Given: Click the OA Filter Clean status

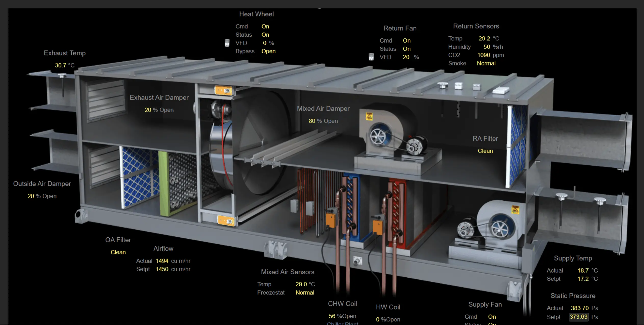Looking at the screenshot, I should point(118,252).
